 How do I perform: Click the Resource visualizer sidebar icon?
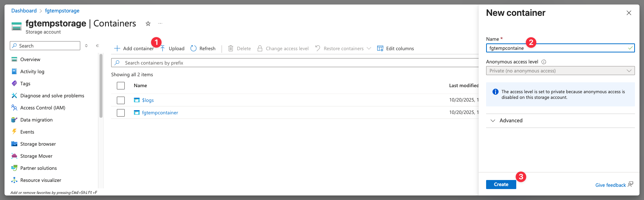(x=14, y=180)
